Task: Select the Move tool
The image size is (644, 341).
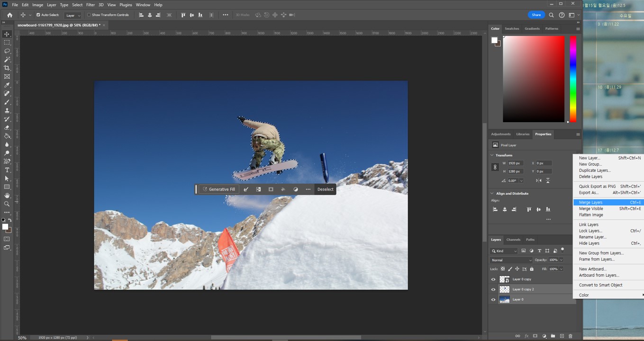Action: click(7, 34)
